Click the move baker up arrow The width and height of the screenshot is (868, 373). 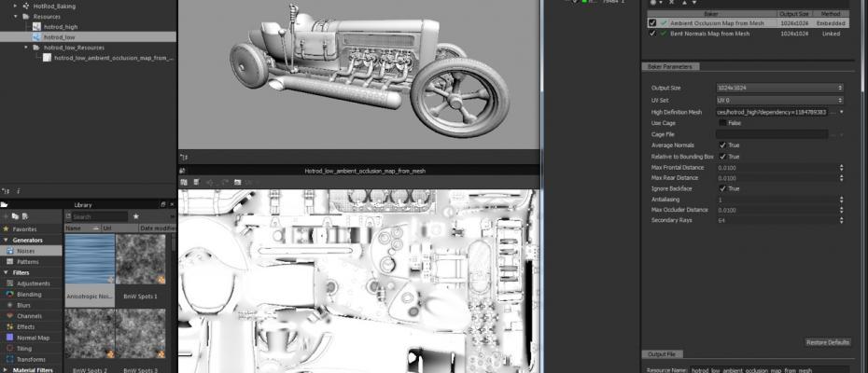[x=685, y=3]
